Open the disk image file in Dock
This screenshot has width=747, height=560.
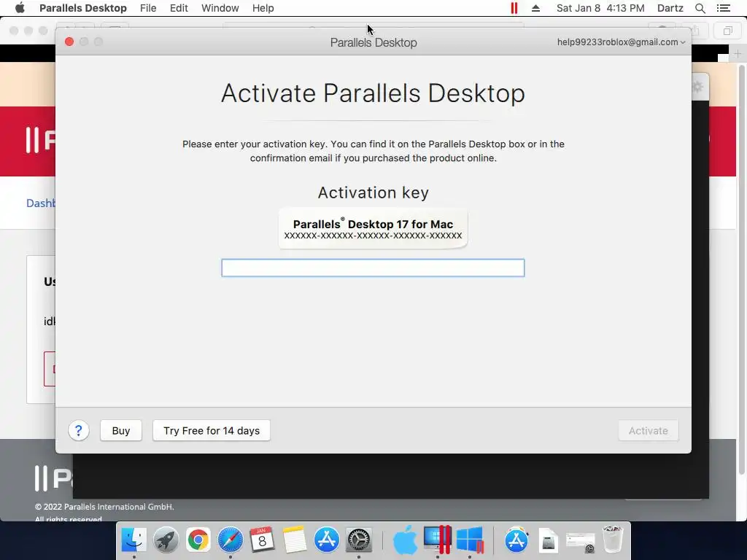[x=549, y=541]
